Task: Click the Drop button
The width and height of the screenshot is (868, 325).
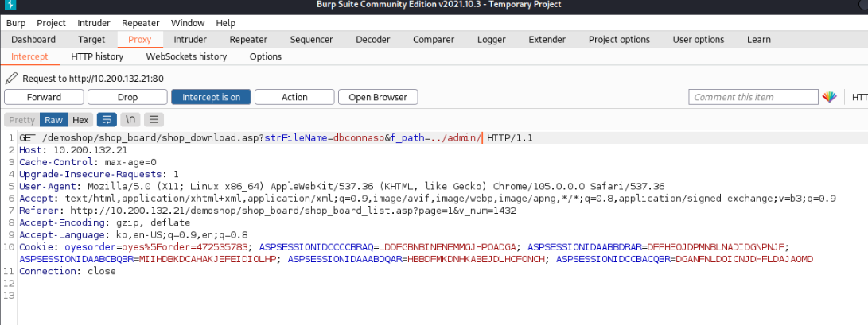Action: 127,97
